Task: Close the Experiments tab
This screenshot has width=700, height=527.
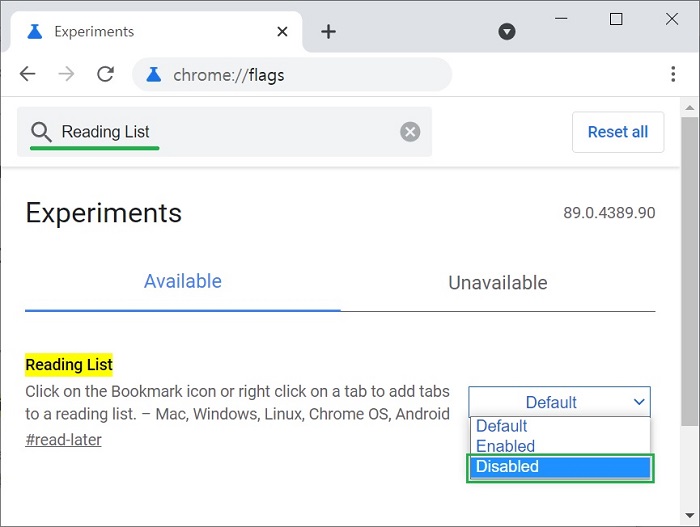Action: click(x=282, y=32)
